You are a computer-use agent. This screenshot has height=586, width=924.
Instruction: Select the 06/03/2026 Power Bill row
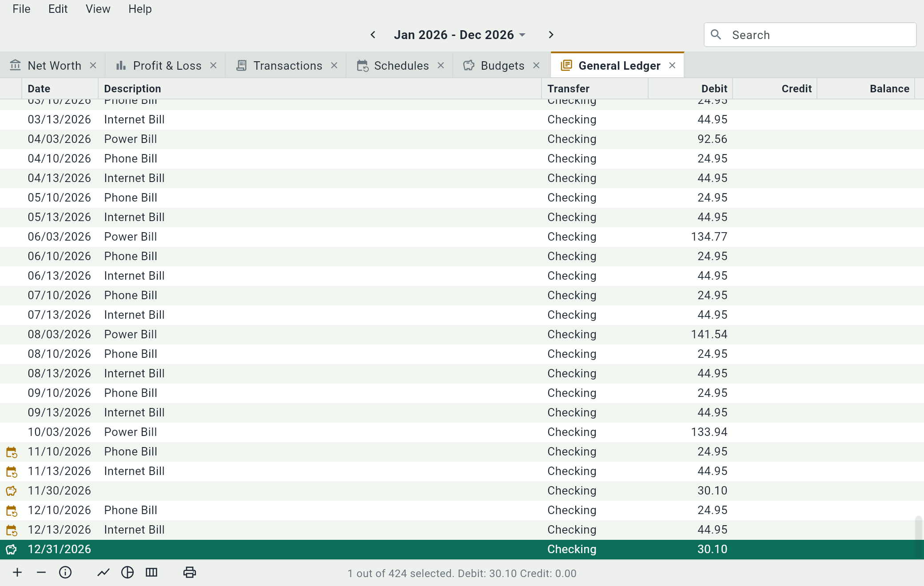pos(462,237)
